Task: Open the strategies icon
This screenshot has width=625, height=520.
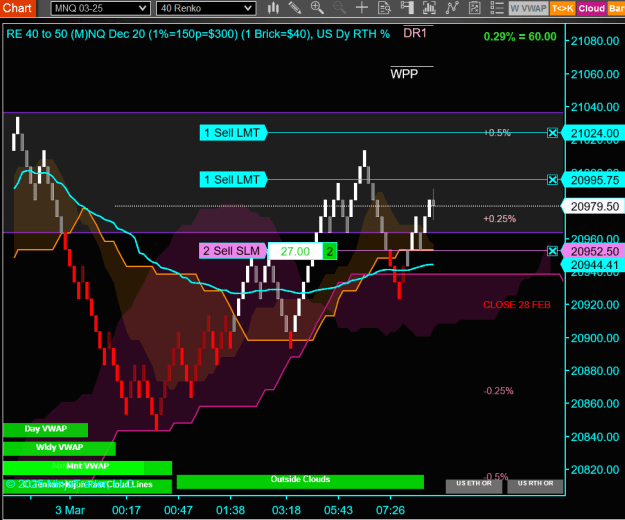Action: click(474, 8)
